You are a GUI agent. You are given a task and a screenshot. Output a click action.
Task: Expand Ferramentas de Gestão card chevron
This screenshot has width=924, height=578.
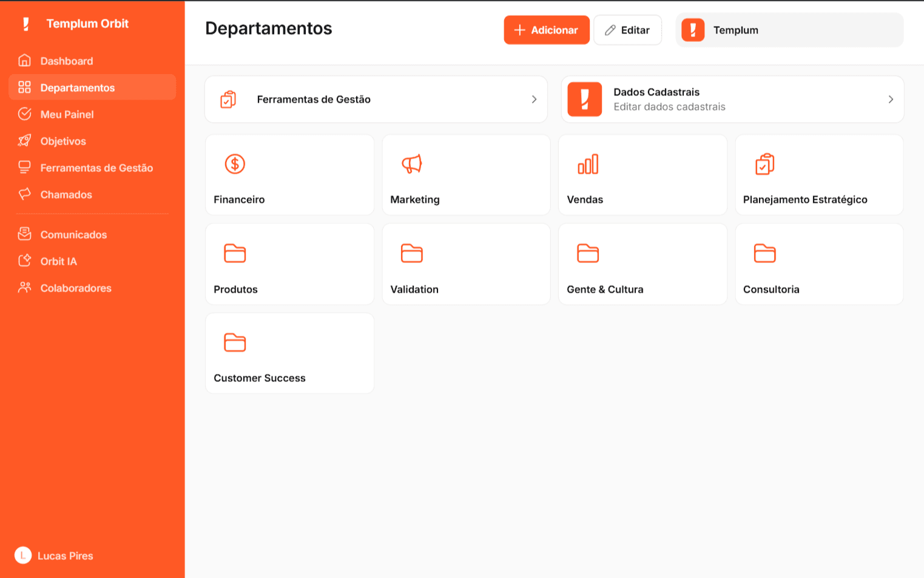pyautogui.click(x=534, y=100)
